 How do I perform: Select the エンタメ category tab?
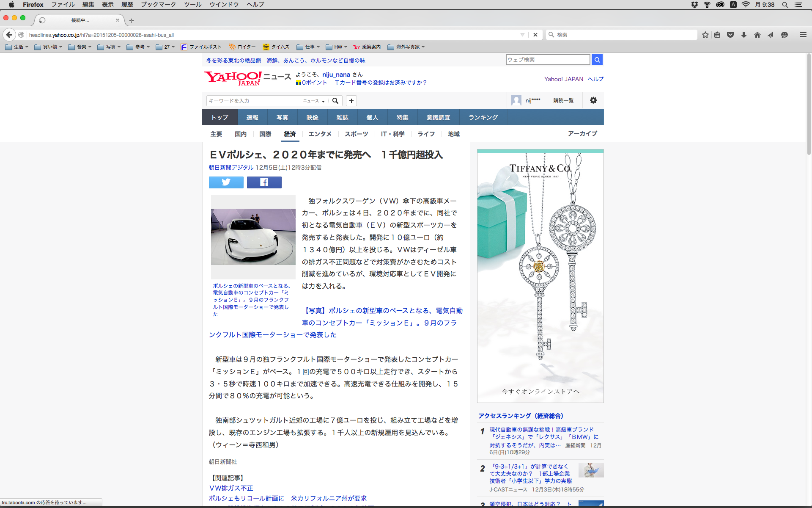tap(320, 134)
